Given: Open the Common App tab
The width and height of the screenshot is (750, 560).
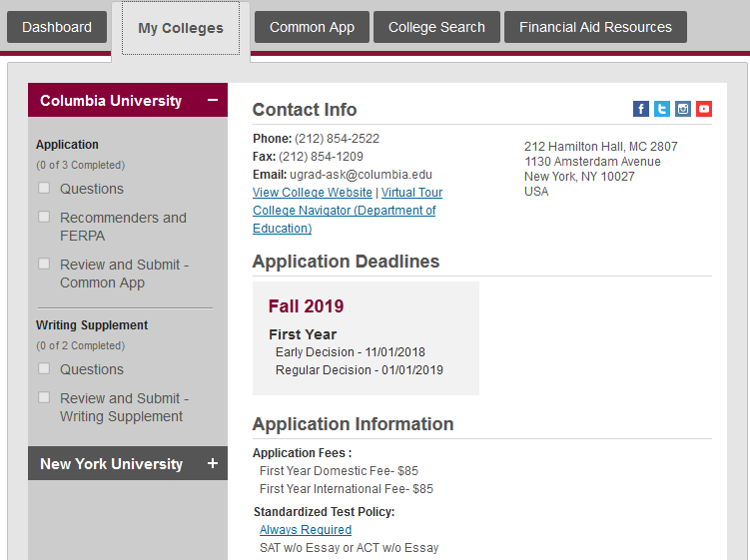Looking at the screenshot, I should point(312,27).
